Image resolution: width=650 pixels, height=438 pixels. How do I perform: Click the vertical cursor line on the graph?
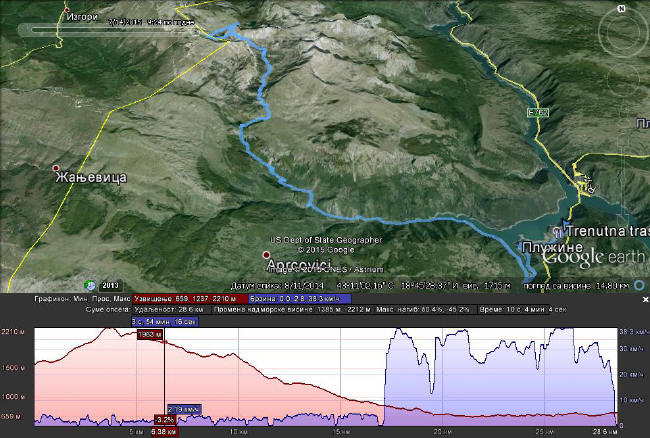coord(164,380)
